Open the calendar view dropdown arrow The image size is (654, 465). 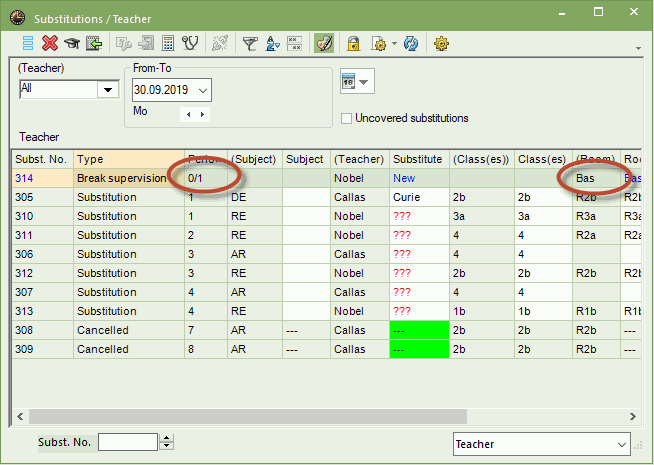coord(364,82)
